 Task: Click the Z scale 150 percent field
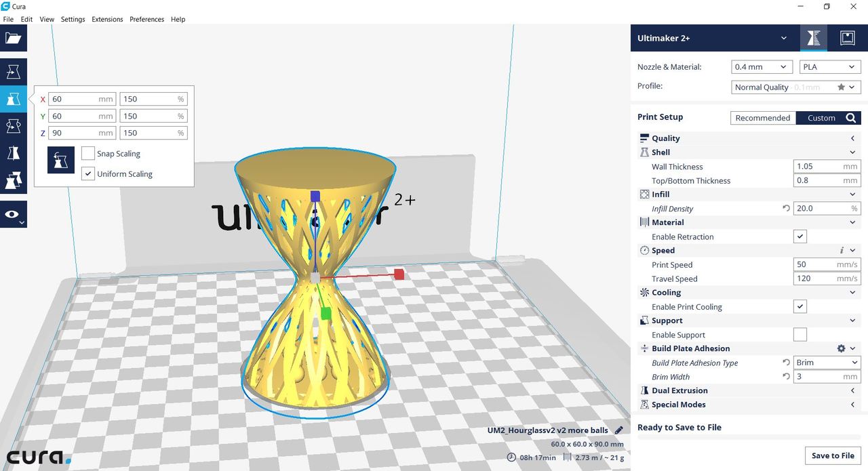click(153, 133)
